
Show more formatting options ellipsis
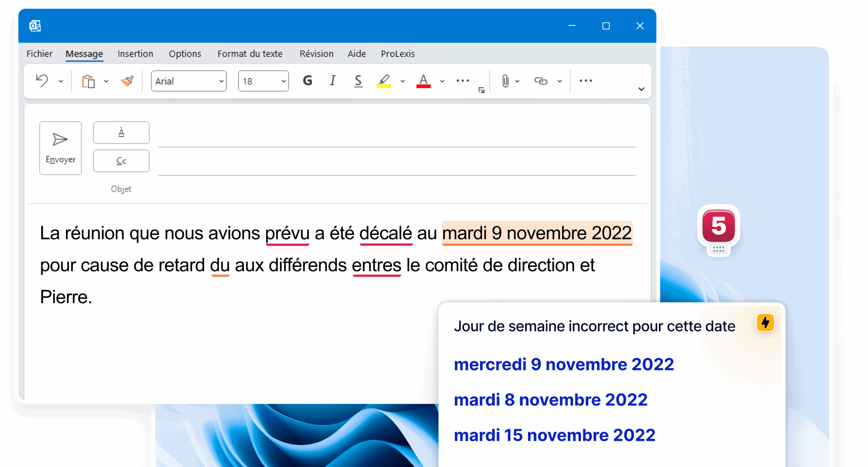(x=463, y=80)
